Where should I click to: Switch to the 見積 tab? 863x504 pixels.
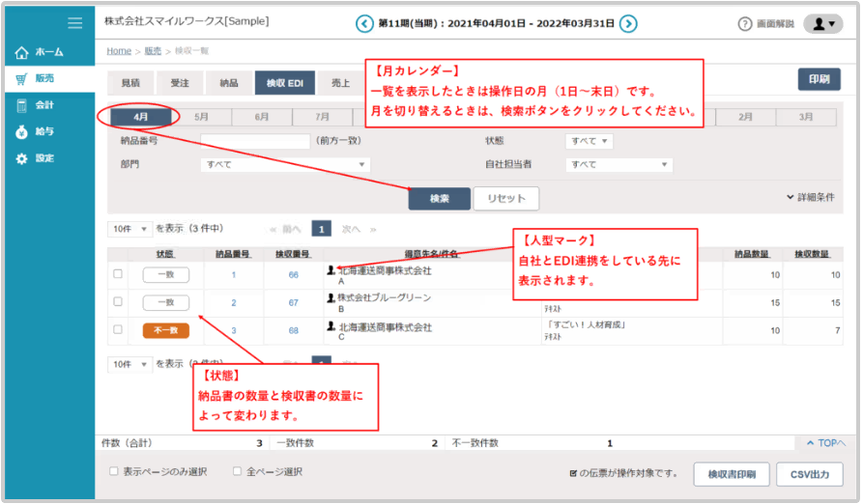click(129, 83)
